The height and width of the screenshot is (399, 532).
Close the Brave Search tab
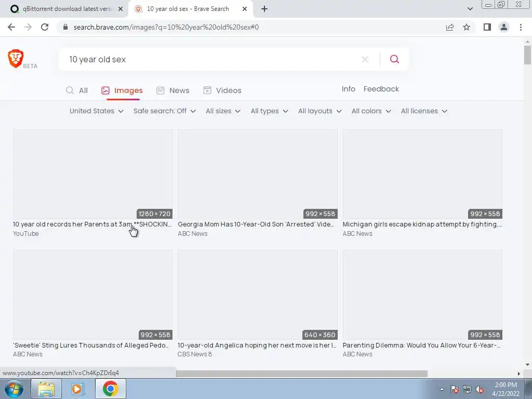(x=245, y=9)
